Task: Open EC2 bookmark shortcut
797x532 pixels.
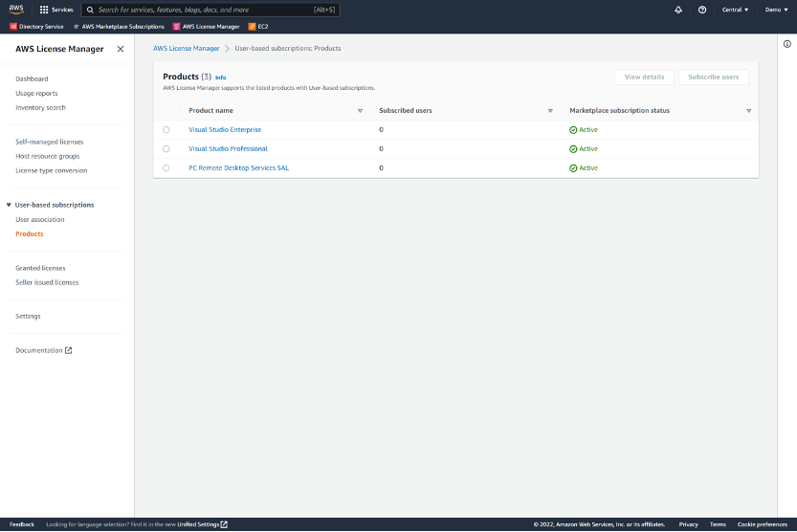Action: coord(258,27)
